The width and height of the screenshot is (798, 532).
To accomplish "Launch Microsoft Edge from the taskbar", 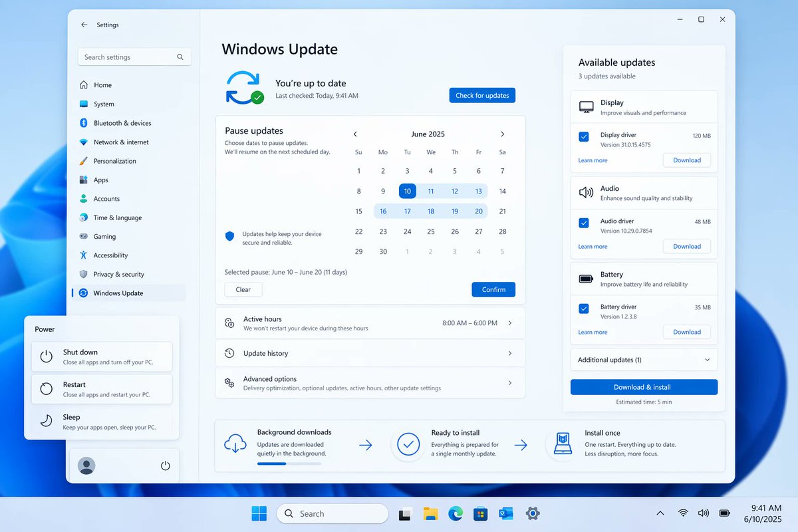I will 456,513.
